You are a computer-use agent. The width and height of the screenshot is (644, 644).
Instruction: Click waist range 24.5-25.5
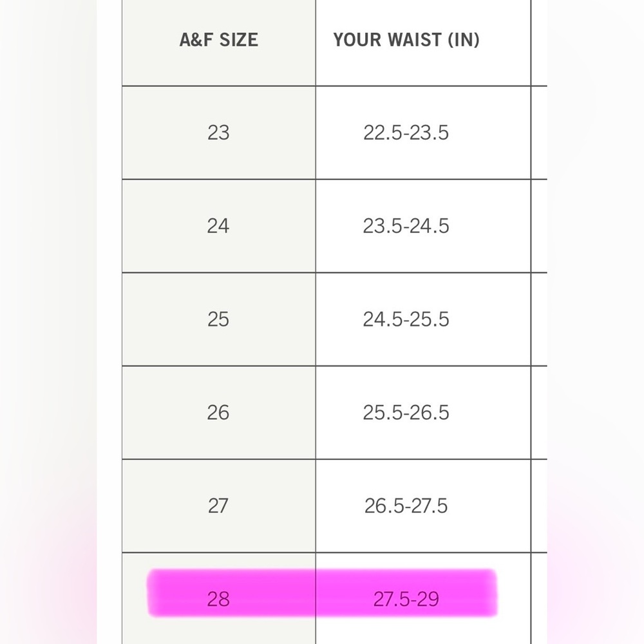[406, 319]
